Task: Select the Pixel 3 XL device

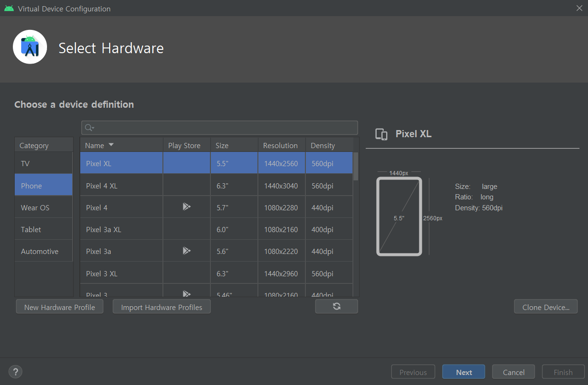Action: pyautogui.click(x=102, y=273)
